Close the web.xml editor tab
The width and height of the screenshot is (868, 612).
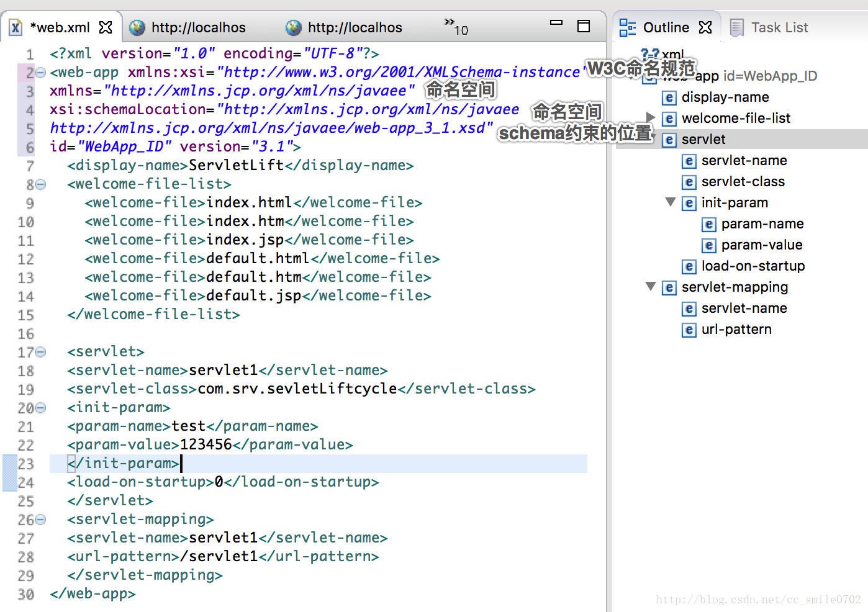point(106,27)
